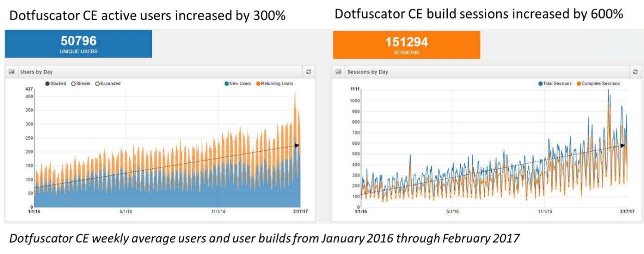Select the Stream chart mode
Image resolution: width=644 pixels, height=254 pixels.
[81, 83]
